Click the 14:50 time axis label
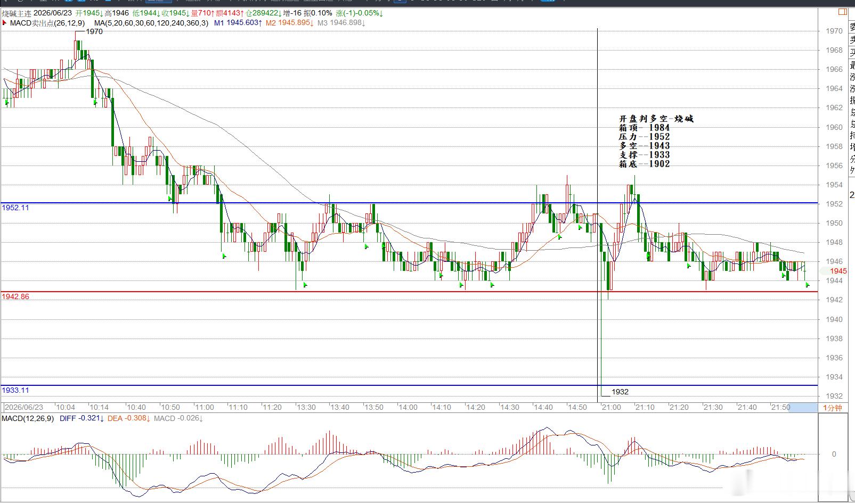 (577, 407)
